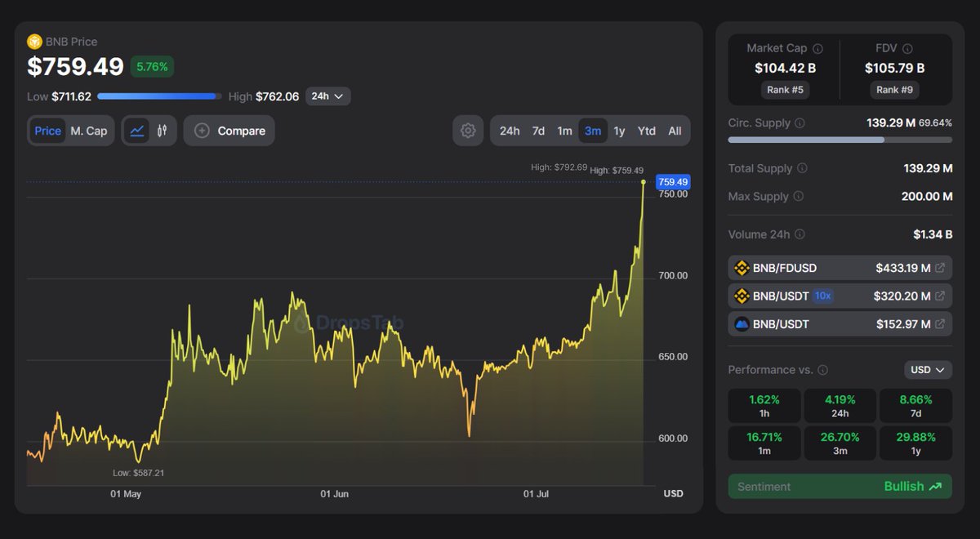The height and width of the screenshot is (539, 980).
Task: Click blue exchange logo on $152.97 M row
Action: pyautogui.click(x=742, y=324)
